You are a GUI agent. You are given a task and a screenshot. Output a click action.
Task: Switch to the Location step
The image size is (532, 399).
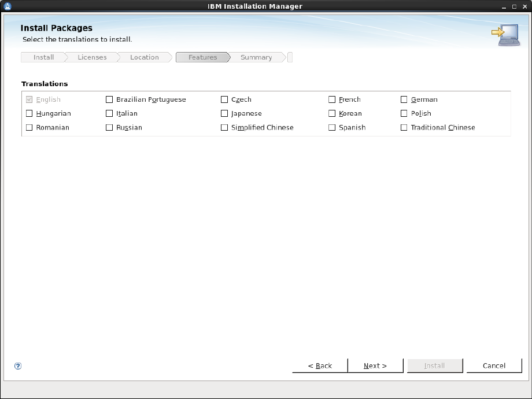[x=145, y=57]
